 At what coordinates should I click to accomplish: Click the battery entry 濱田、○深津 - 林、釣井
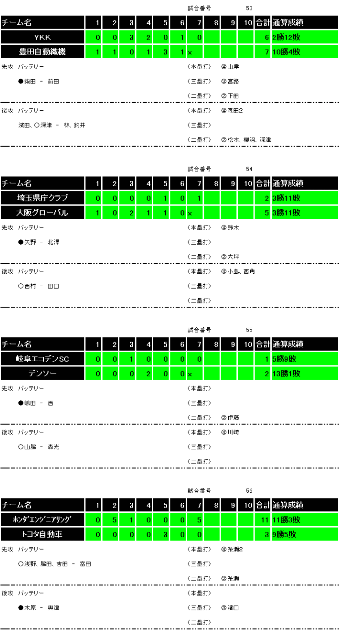[x=52, y=125]
